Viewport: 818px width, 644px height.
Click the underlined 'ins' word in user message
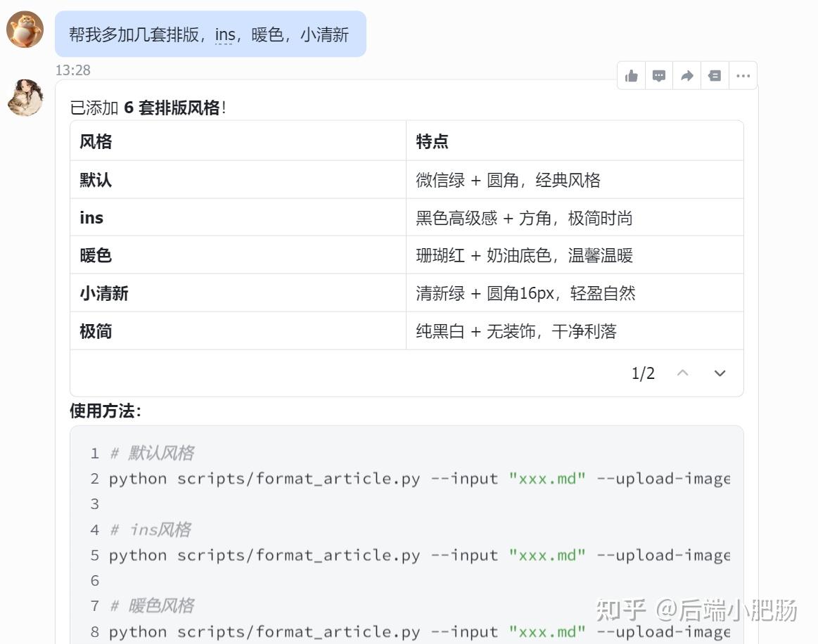(225, 34)
